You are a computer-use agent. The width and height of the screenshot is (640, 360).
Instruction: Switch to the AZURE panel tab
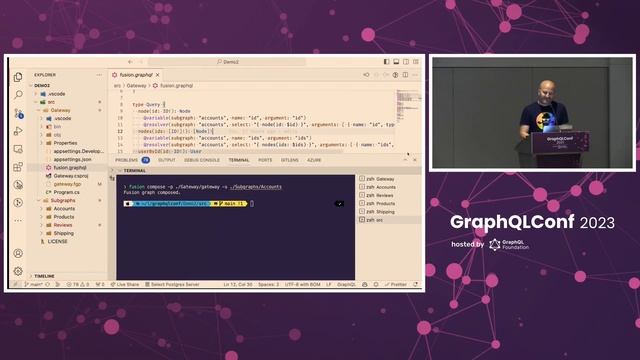click(x=314, y=160)
